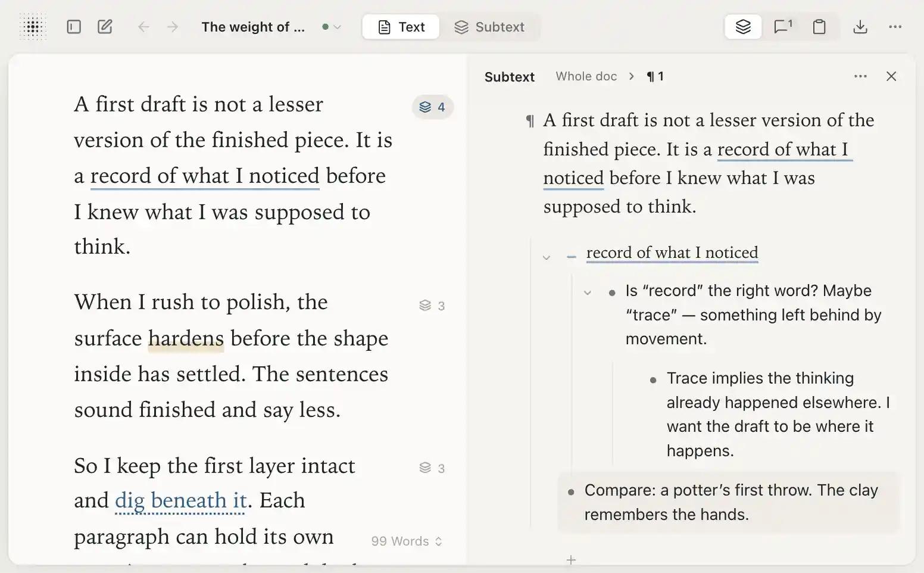924x573 pixels.
Task: Open layer count beside "When I rush to polish"
Action: pos(432,306)
